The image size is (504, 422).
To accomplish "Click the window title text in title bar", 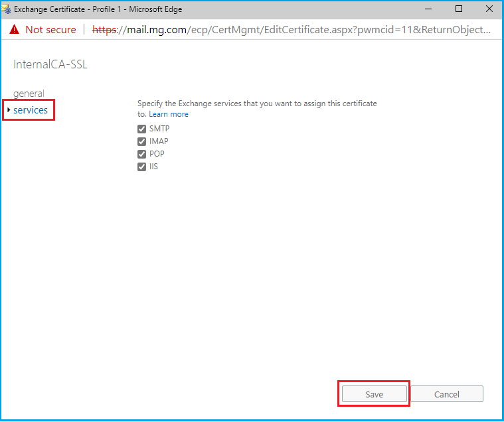I will point(98,9).
